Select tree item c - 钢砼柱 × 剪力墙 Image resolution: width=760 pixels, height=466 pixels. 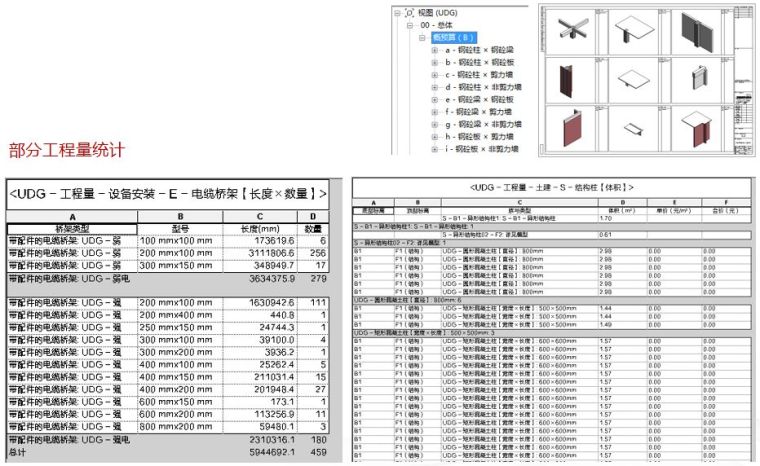[x=479, y=75]
